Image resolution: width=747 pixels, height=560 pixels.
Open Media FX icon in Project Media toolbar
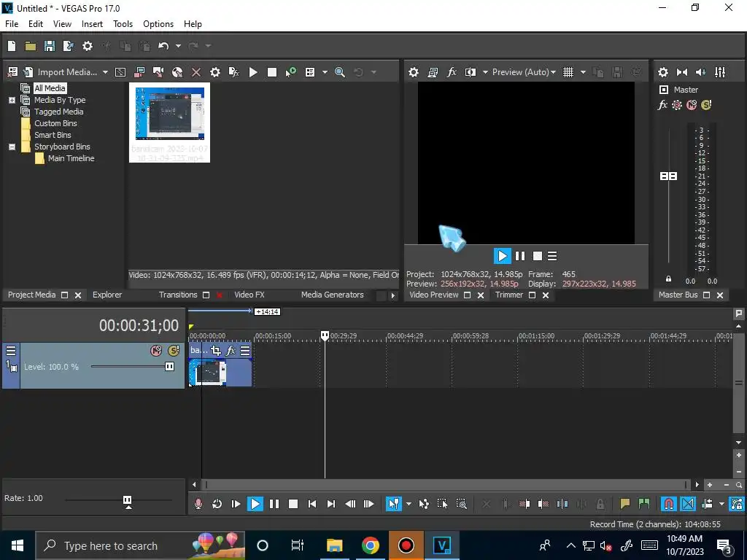[x=234, y=72]
